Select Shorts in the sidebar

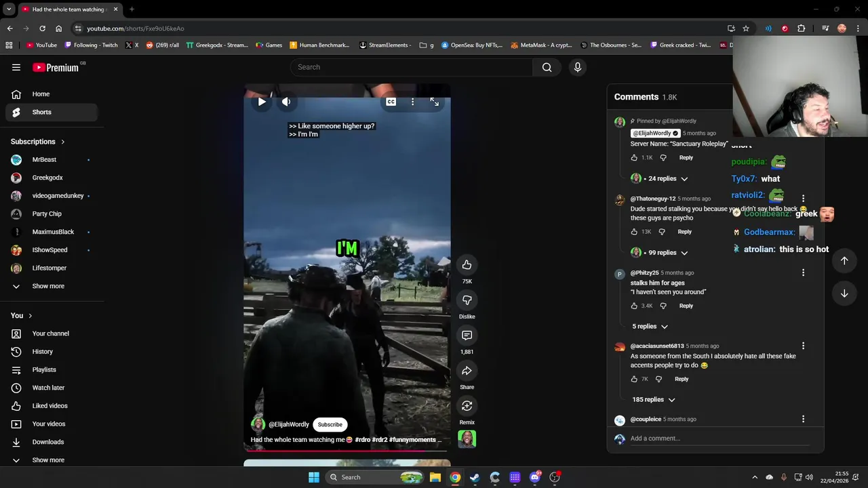[x=52, y=112]
